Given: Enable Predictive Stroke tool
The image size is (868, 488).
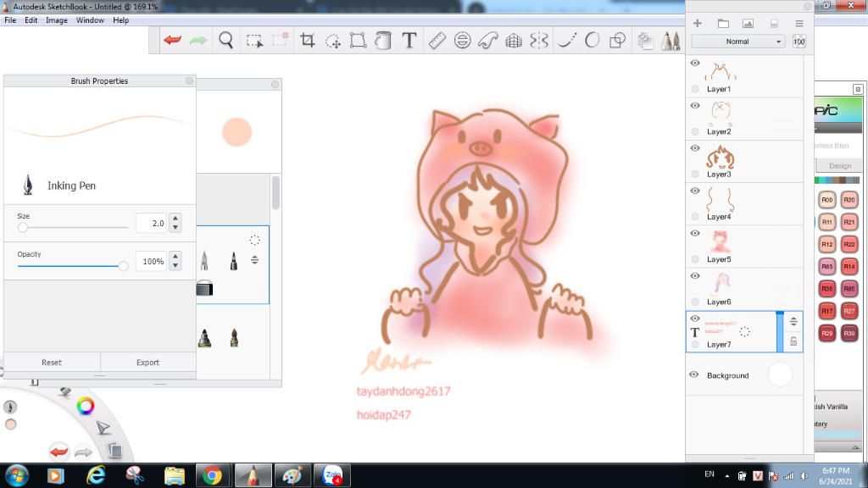Looking at the screenshot, I should (592, 40).
